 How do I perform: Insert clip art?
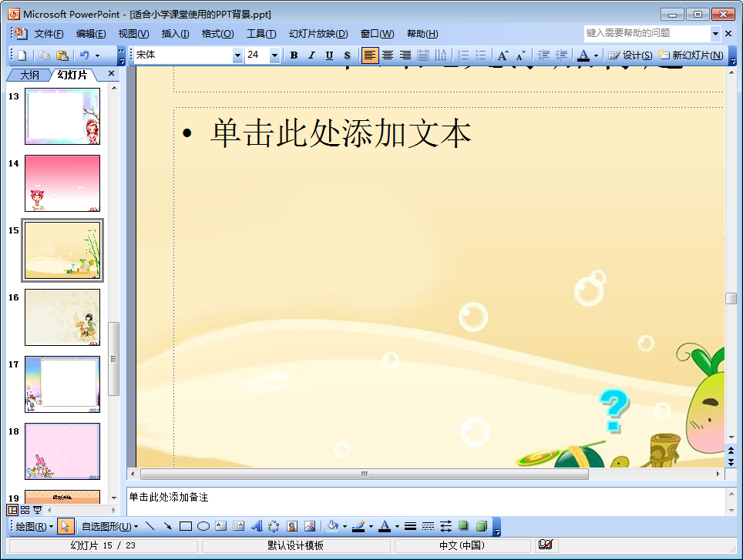point(292,526)
